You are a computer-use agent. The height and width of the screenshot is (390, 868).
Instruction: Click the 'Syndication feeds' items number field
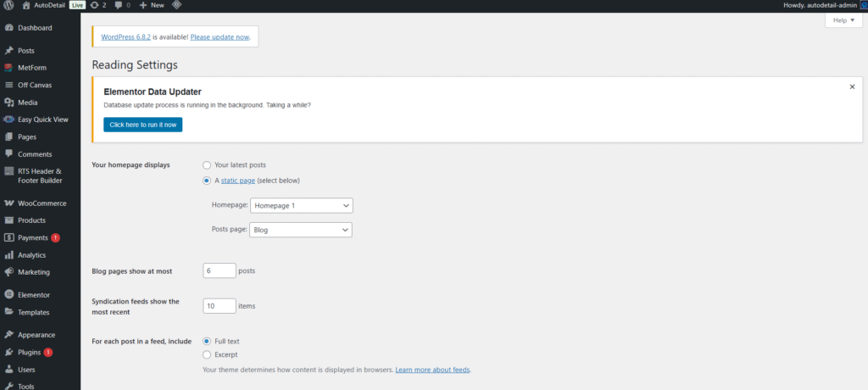220,305
